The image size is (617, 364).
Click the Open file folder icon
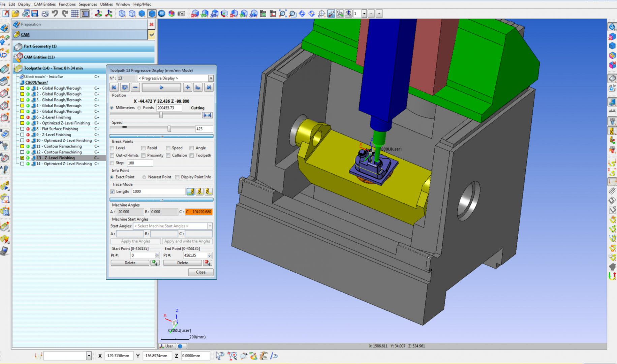pyautogui.click(x=15, y=13)
